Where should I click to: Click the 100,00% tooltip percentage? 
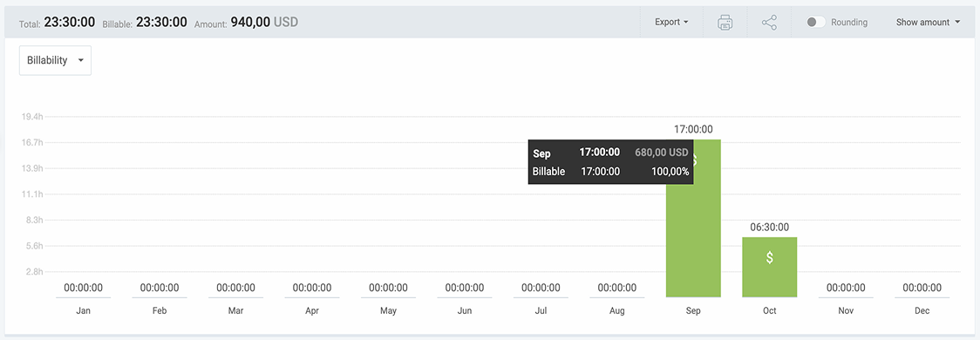point(669,171)
